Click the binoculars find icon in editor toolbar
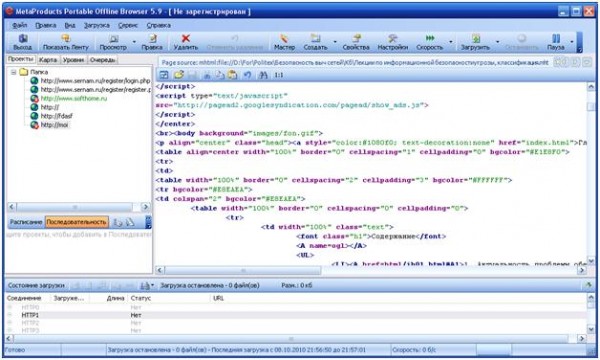 click(x=263, y=75)
